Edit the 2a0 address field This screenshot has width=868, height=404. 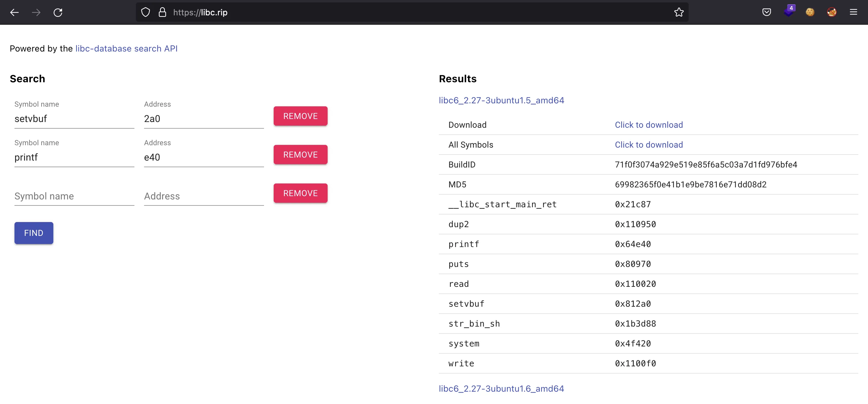(x=204, y=119)
